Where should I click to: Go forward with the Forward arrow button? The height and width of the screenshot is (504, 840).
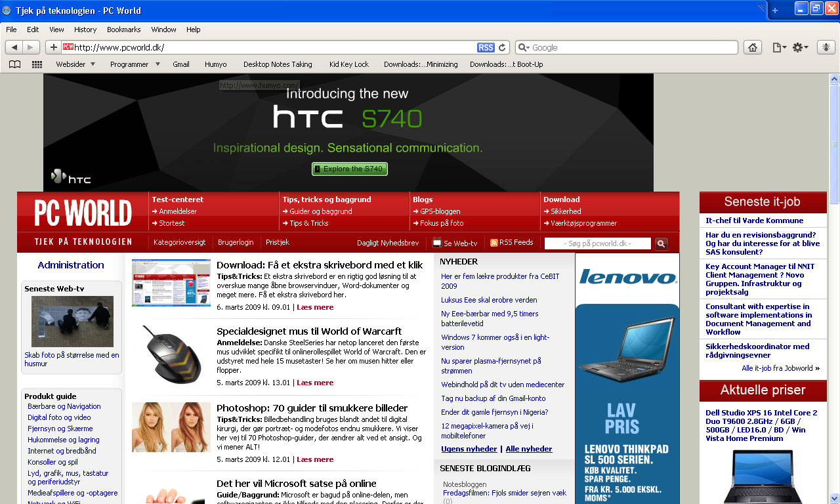pos(31,47)
